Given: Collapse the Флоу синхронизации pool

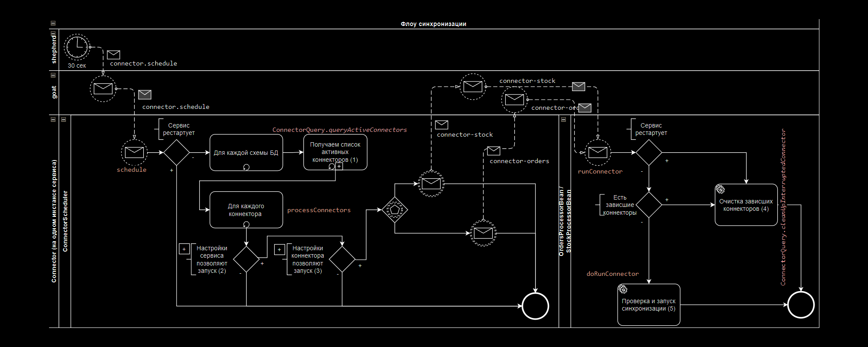Looking at the screenshot, I should click(x=53, y=23).
